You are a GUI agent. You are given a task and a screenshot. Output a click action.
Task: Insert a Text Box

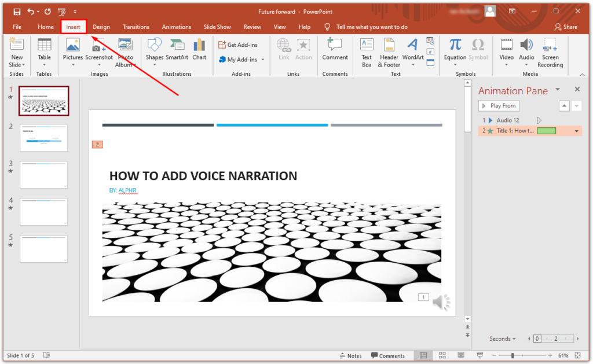367,53
